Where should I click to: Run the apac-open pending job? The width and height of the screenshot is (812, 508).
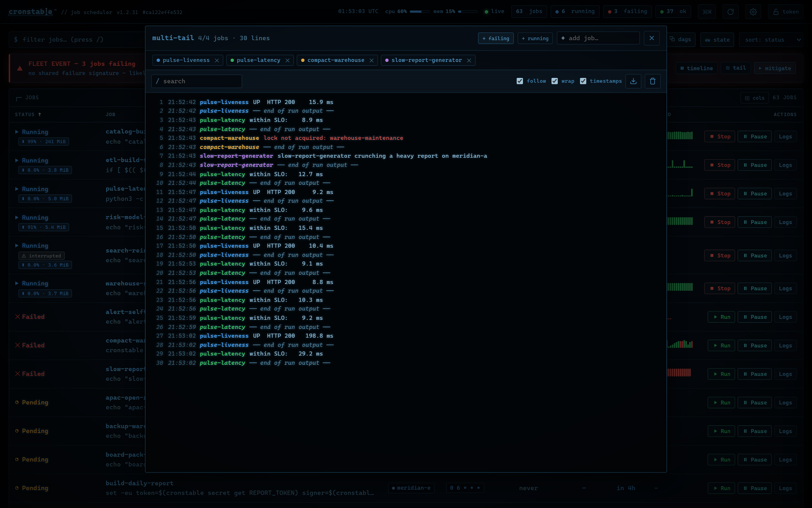[721, 403]
